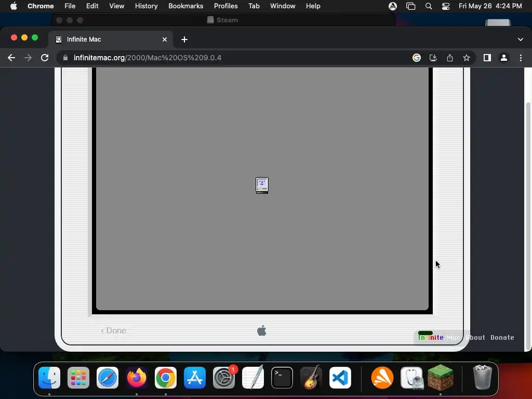Close the Infinite Mac tab
This screenshot has height=399, width=532.
click(x=165, y=39)
